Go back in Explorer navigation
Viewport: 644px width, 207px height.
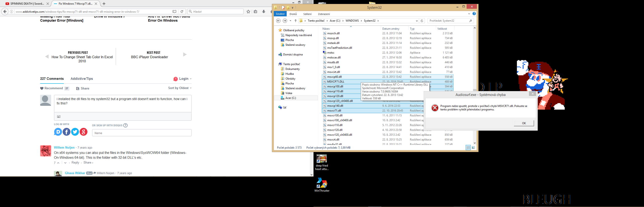click(x=278, y=21)
